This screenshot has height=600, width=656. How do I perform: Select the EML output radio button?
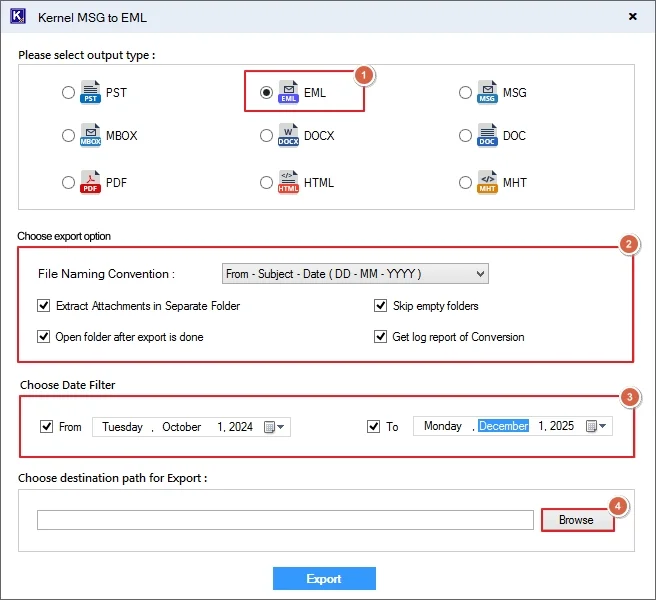[x=266, y=92]
